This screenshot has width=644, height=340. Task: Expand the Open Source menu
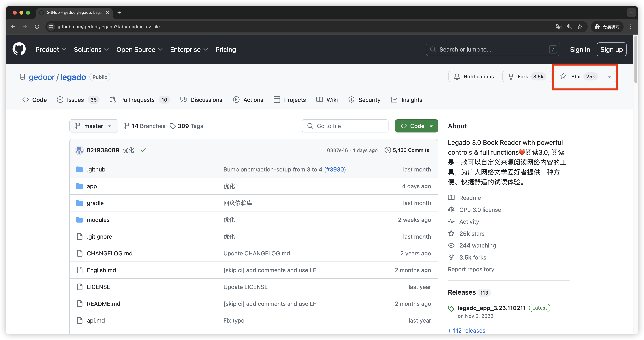[139, 50]
